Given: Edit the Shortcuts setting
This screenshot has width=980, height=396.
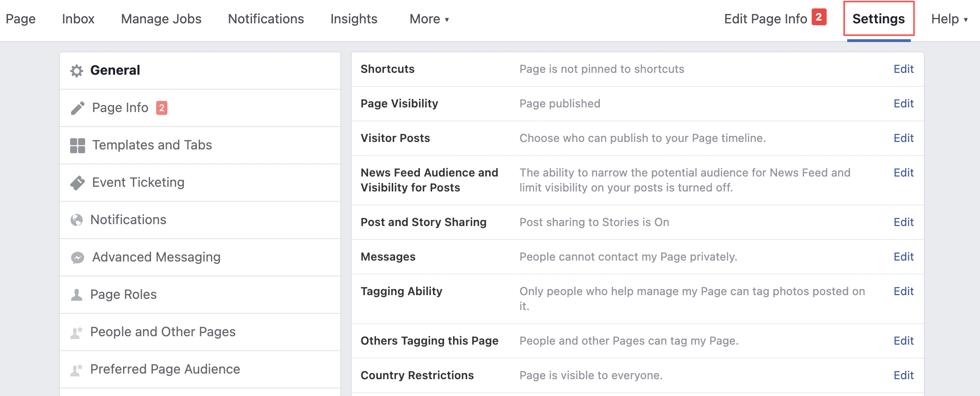Looking at the screenshot, I should click(x=903, y=69).
